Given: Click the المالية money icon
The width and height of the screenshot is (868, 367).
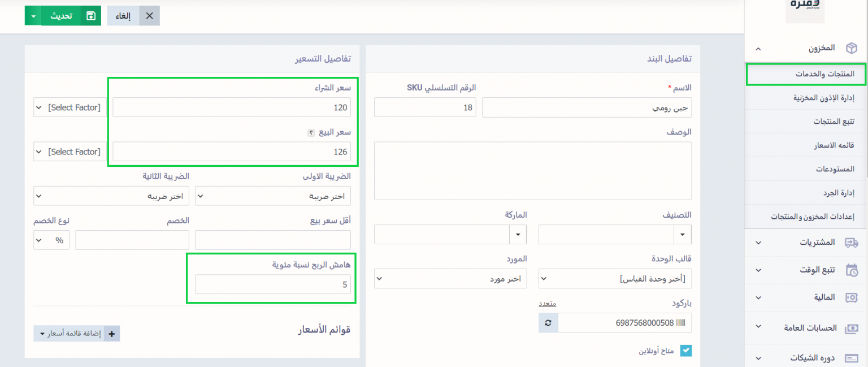Looking at the screenshot, I should coord(851,297).
